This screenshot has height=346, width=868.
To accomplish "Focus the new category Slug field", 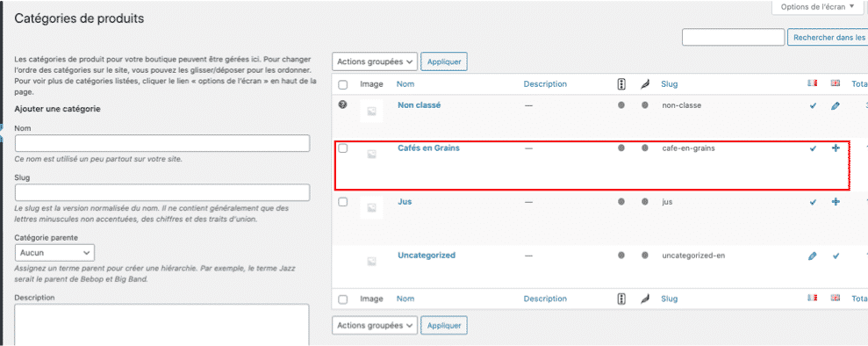I will point(162,192).
